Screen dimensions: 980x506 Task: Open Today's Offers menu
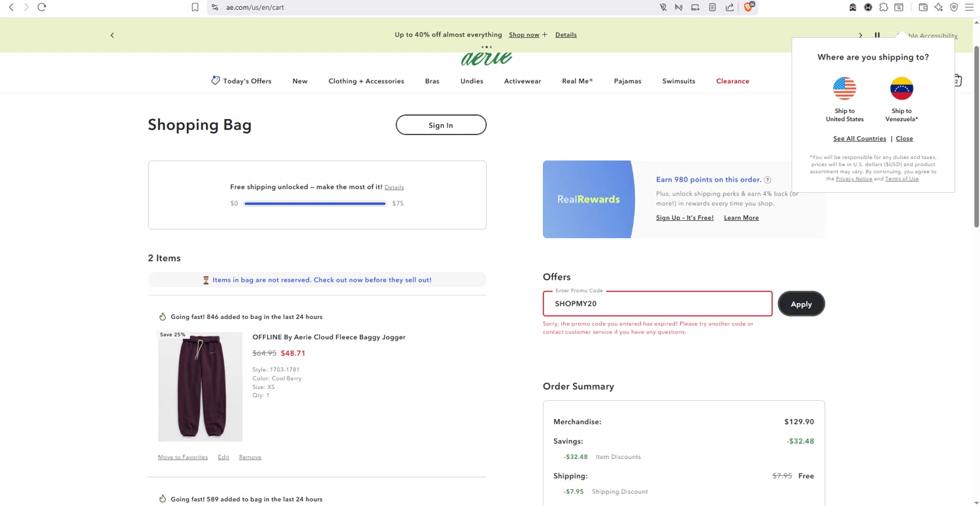pos(241,81)
